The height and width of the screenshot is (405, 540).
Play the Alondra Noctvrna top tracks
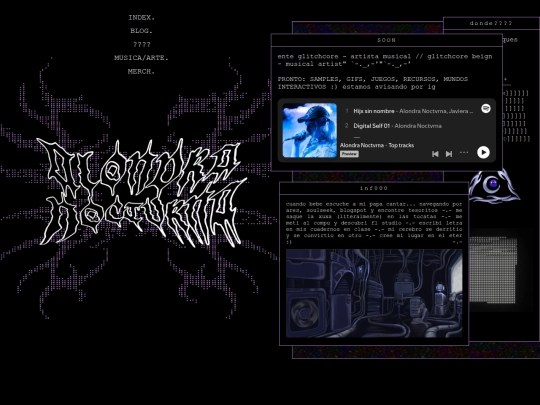pos(483,152)
